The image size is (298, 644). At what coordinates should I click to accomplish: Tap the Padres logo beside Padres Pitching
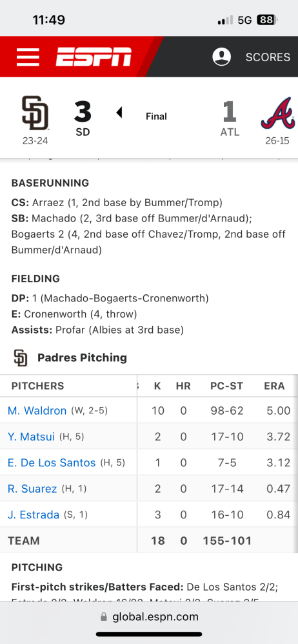click(x=21, y=357)
